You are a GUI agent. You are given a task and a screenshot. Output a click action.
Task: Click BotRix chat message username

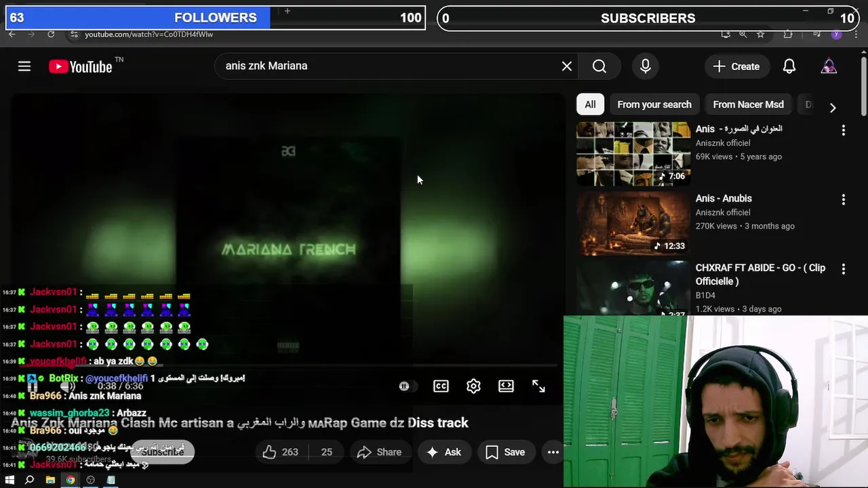64,378
